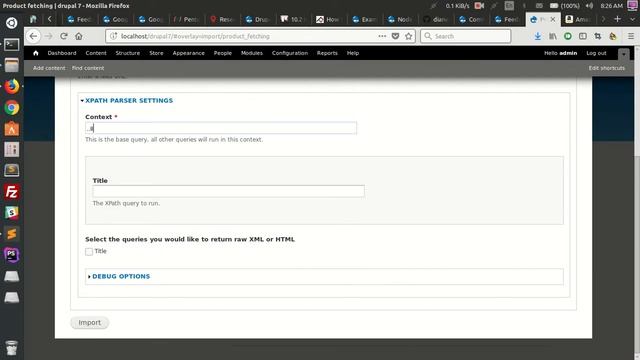Bookmark this page with the star

pos(409,36)
